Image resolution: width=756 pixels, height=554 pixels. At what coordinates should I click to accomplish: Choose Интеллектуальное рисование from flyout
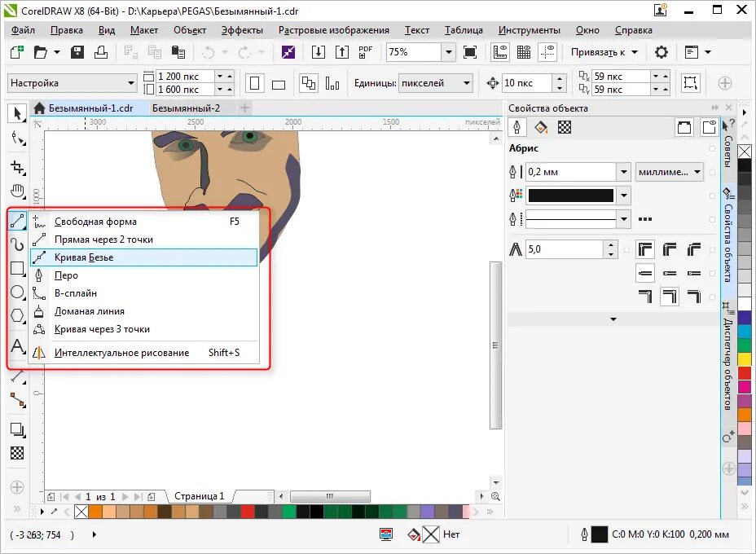143,353
